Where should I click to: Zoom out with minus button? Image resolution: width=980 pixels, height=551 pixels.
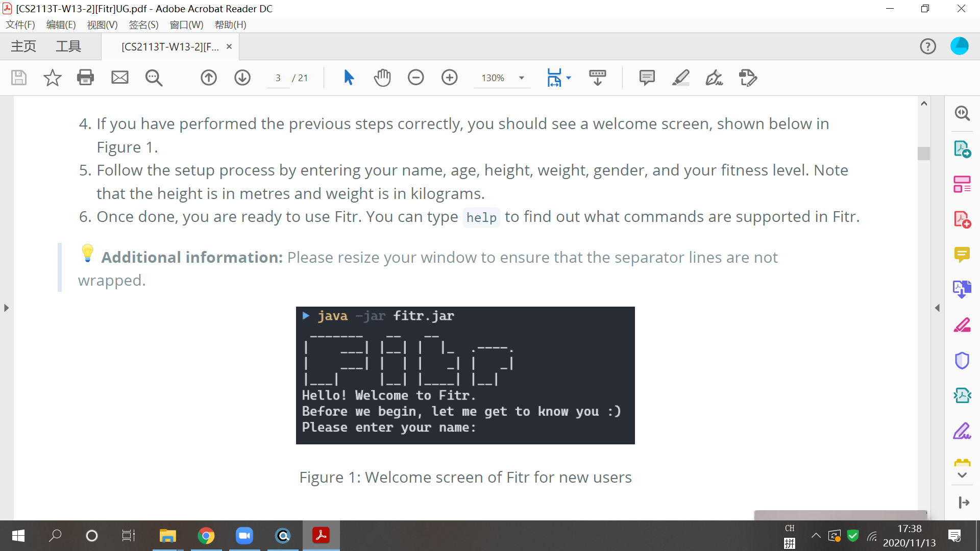click(x=416, y=78)
